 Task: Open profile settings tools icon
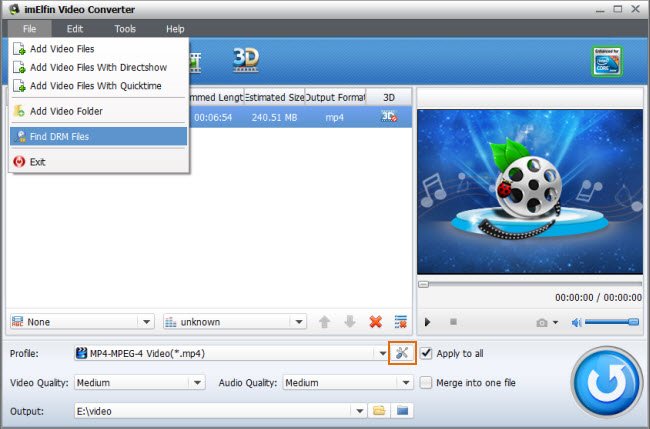(402, 353)
